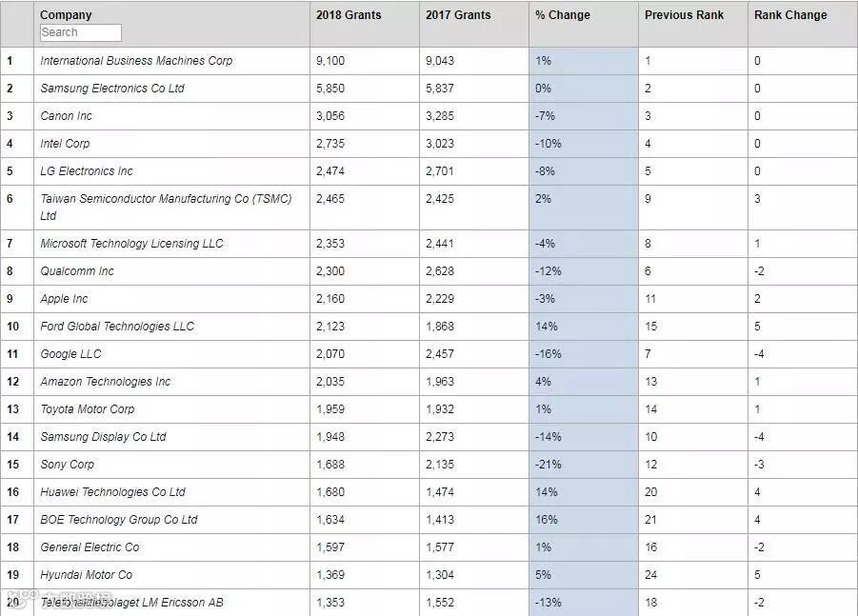
Task: Click TSMC's 2018 grants value 2,465
Action: point(330,199)
